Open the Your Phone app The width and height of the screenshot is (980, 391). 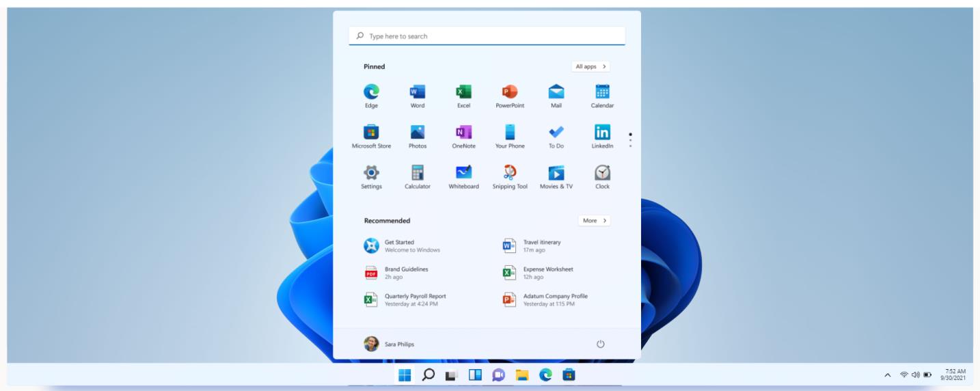click(x=510, y=136)
